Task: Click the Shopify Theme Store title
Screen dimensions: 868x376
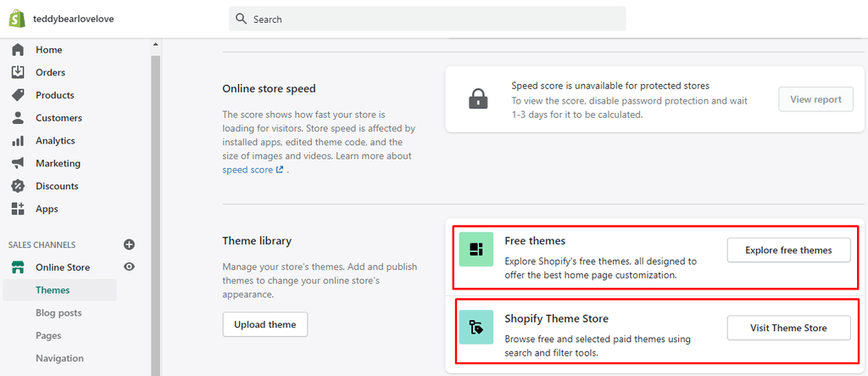Action: (x=556, y=318)
